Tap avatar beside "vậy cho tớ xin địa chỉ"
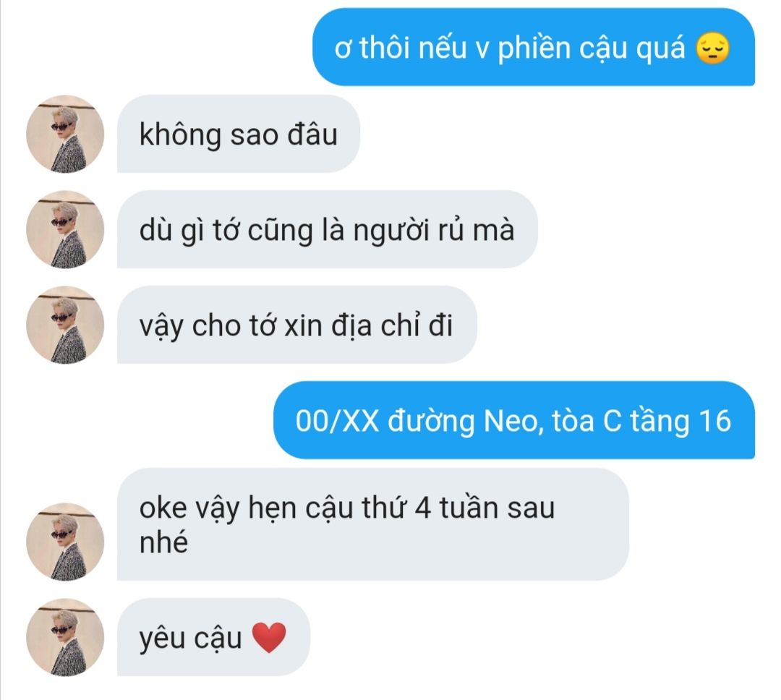The image size is (781, 700). pyautogui.click(x=65, y=325)
